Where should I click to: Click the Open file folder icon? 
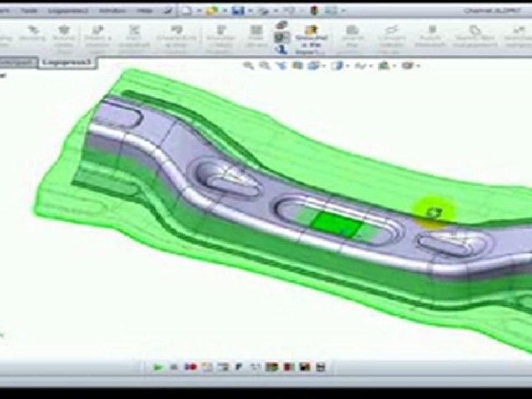212,11
